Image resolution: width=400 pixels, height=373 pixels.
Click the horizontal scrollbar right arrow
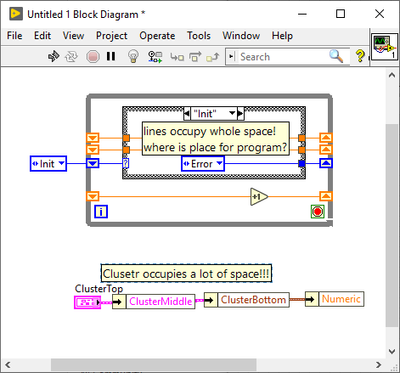point(378,364)
